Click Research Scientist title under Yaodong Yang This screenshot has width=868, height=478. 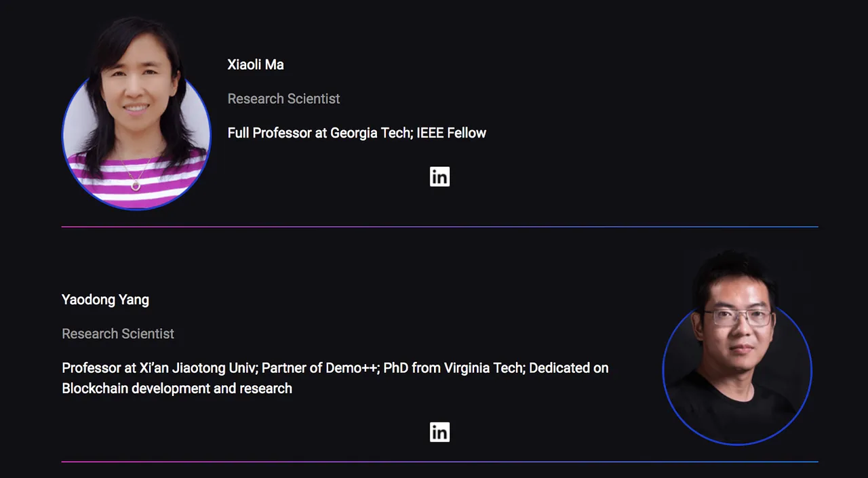118,334
